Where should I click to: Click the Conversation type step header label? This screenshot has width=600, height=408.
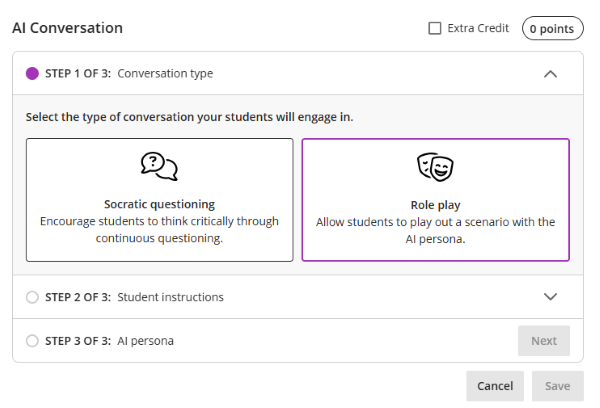[x=165, y=73]
